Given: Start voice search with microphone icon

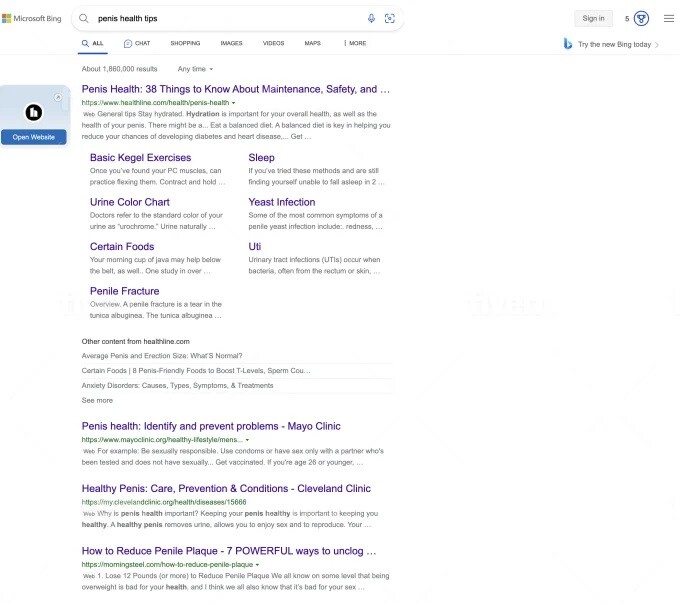Looking at the screenshot, I should [x=371, y=18].
